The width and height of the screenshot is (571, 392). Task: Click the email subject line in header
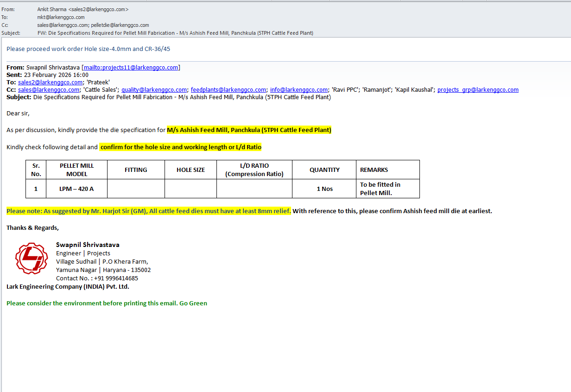(175, 33)
